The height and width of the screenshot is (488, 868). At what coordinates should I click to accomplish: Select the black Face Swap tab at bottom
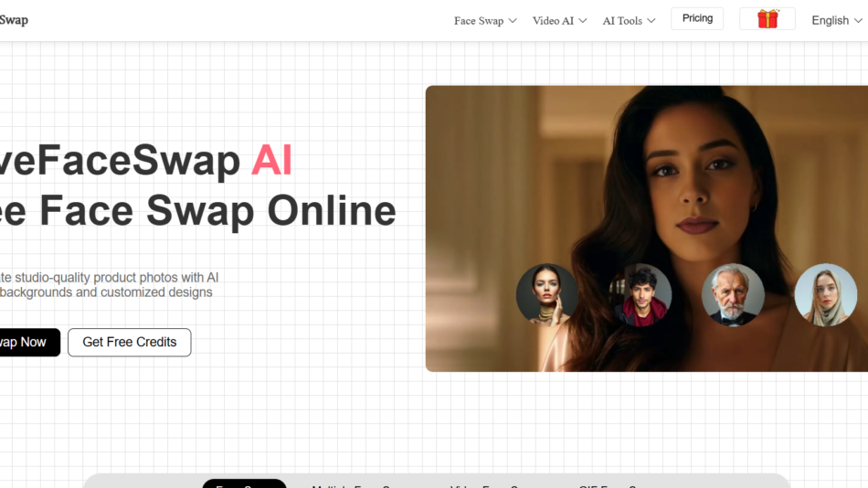244,483
